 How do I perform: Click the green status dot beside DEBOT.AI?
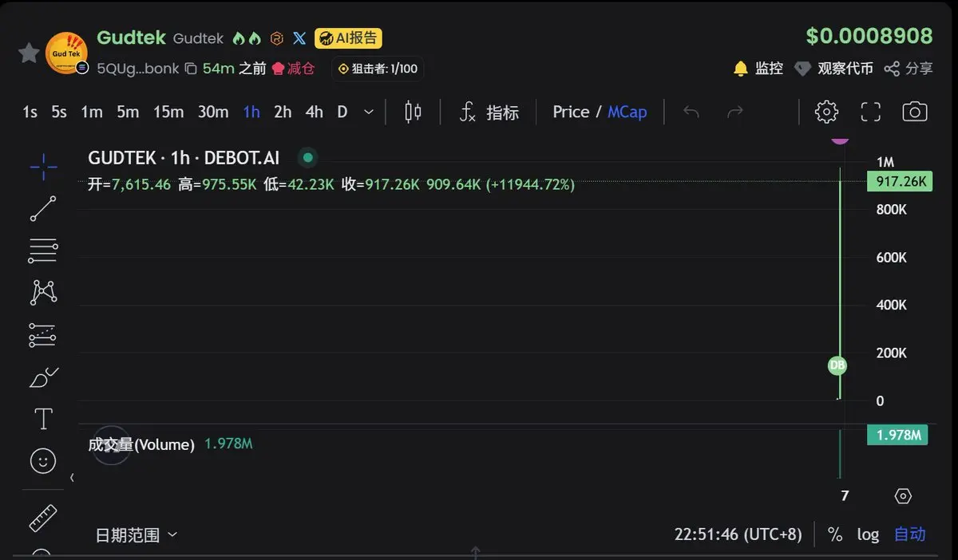308,158
